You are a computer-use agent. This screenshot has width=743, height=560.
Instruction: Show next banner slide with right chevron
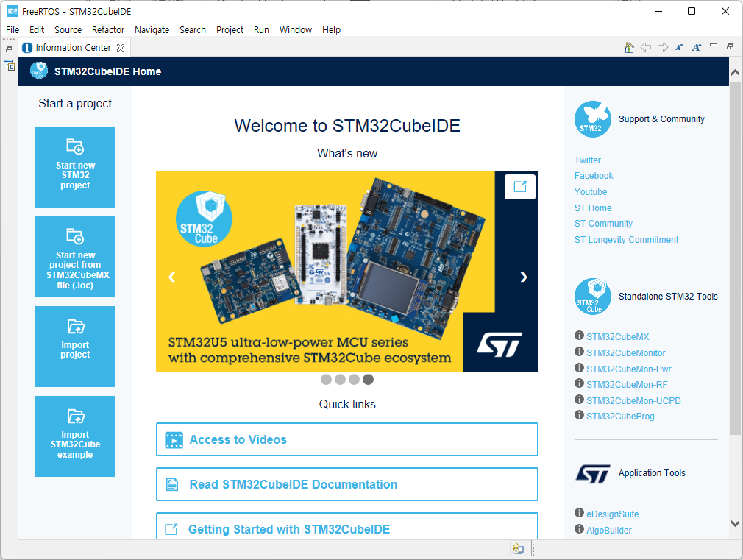click(x=524, y=277)
